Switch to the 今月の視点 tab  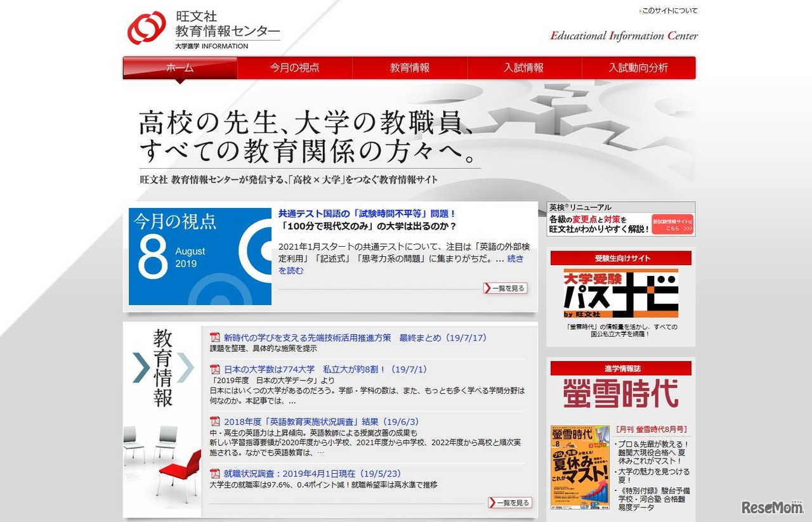294,68
